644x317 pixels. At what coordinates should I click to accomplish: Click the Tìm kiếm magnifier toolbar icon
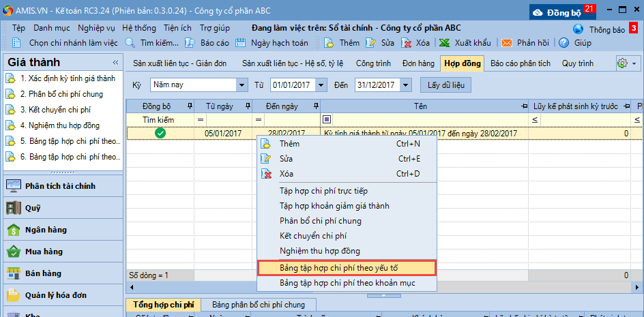(x=130, y=43)
